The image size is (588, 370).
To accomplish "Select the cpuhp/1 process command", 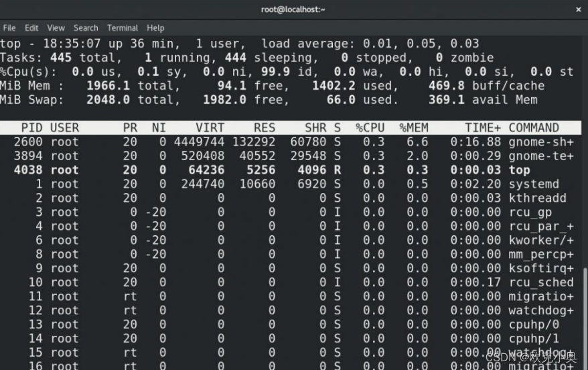I will click(x=534, y=338).
